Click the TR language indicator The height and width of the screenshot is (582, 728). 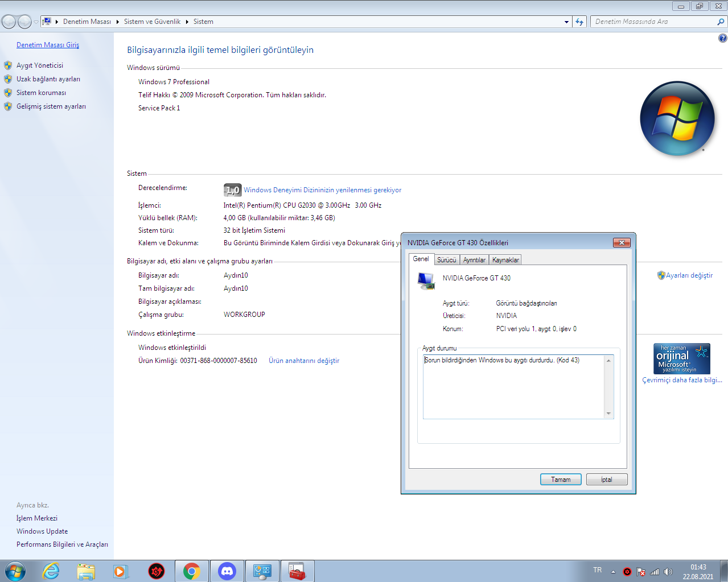click(x=597, y=570)
